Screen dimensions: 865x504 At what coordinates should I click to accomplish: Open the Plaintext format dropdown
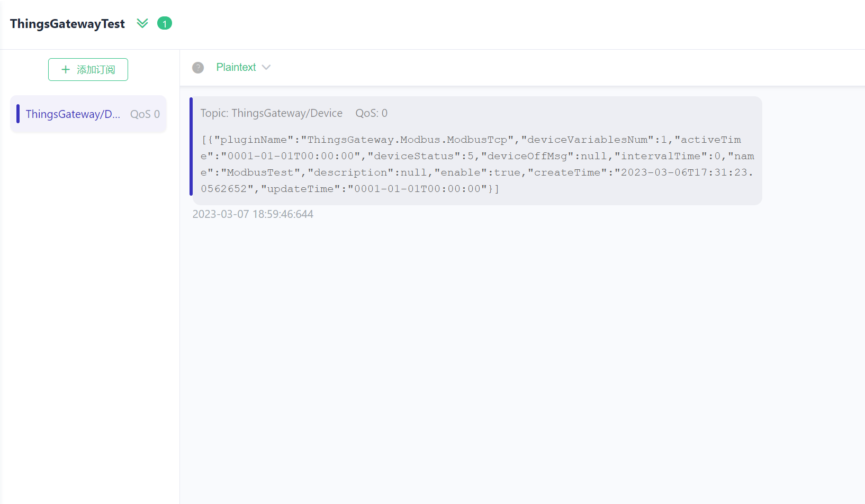tap(236, 68)
